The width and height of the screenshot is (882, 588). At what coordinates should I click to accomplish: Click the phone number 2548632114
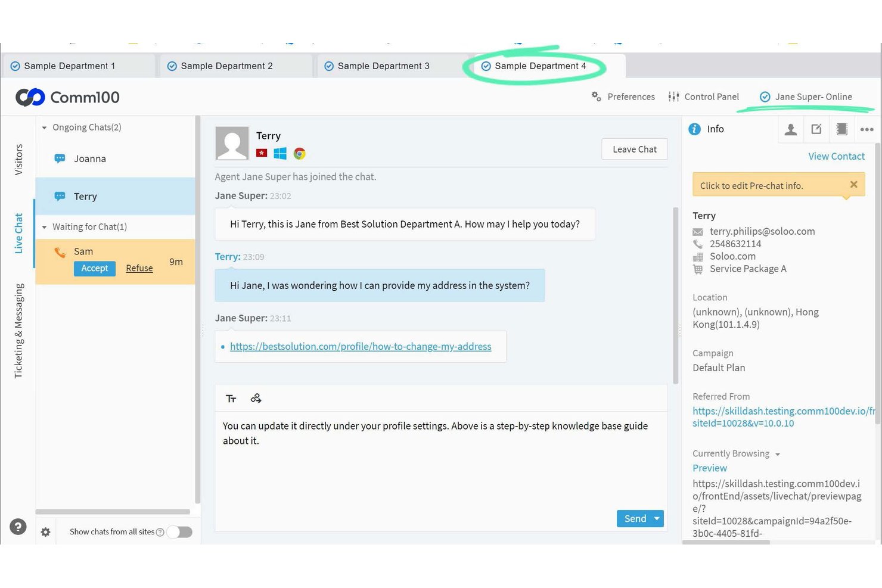(x=735, y=244)
